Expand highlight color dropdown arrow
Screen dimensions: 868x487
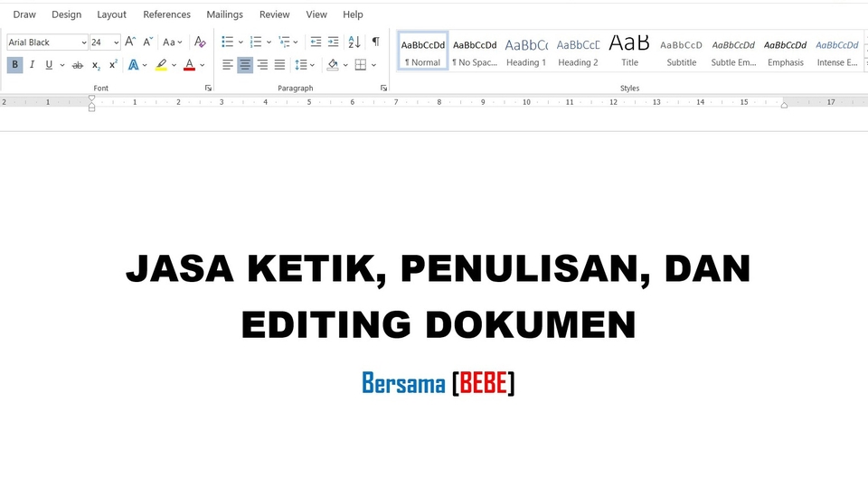(174, 65)
